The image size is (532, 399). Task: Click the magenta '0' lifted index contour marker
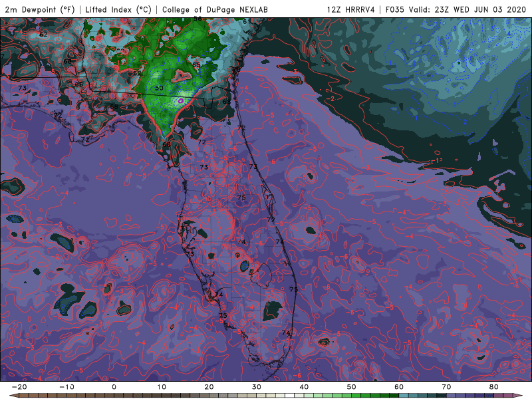(181, 101)
